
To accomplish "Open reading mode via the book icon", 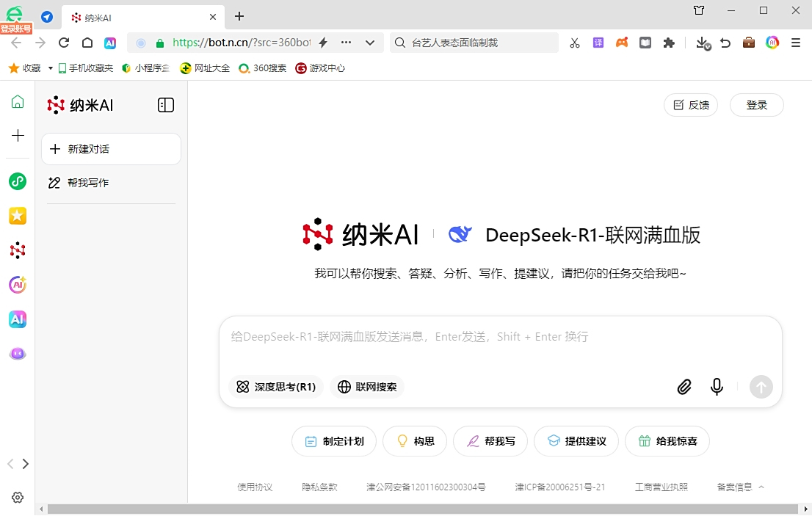I will tap(645, 43).
